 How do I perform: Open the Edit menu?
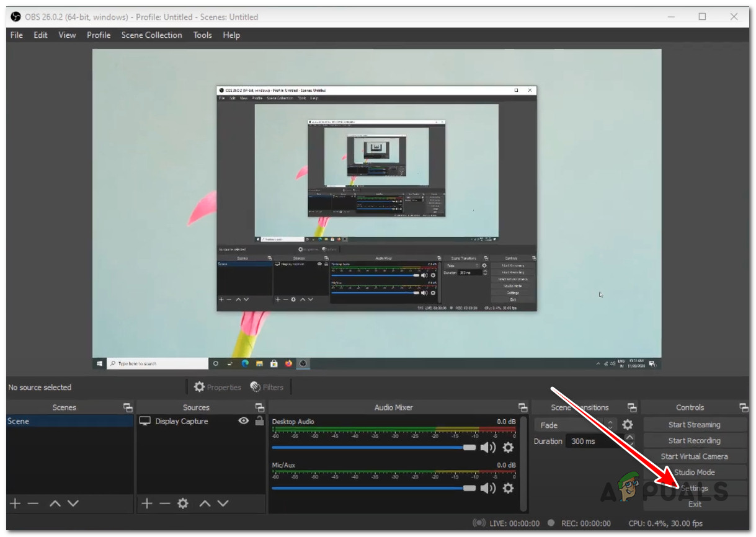40,35
